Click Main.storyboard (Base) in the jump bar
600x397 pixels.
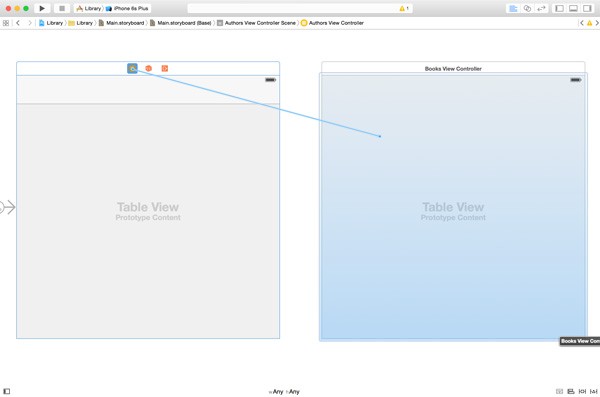[x=181, y=23]
